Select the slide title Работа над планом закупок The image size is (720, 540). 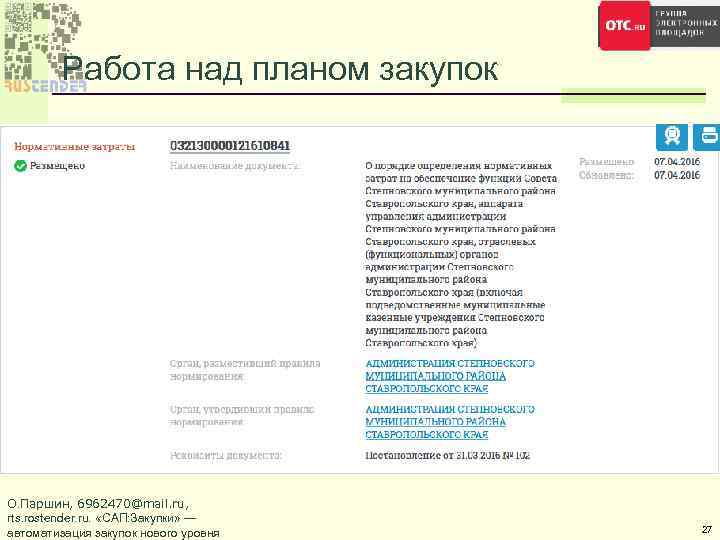280,68
